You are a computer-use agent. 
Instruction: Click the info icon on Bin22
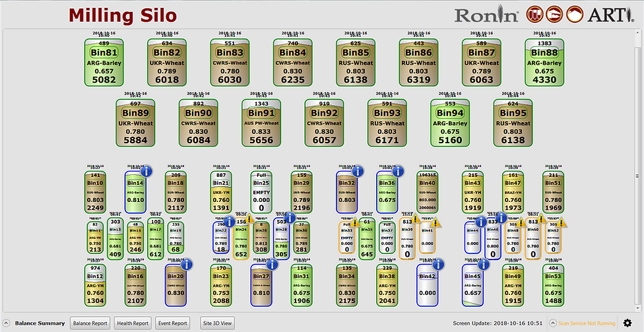tap(229, 222)
